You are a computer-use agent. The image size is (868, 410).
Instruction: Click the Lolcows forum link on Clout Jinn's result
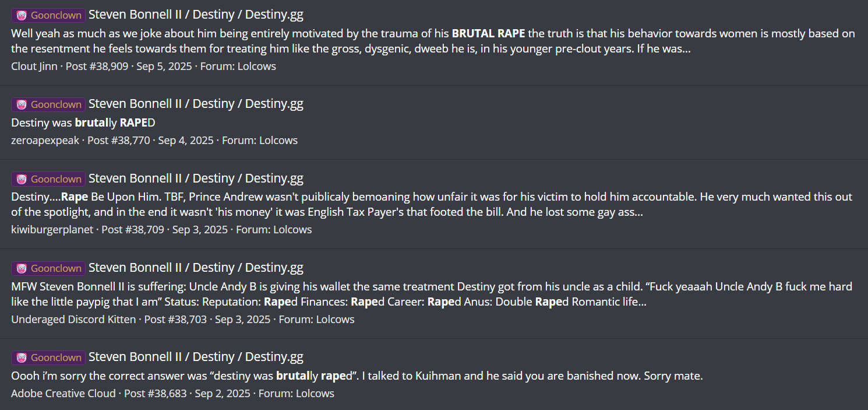point(256,66)
